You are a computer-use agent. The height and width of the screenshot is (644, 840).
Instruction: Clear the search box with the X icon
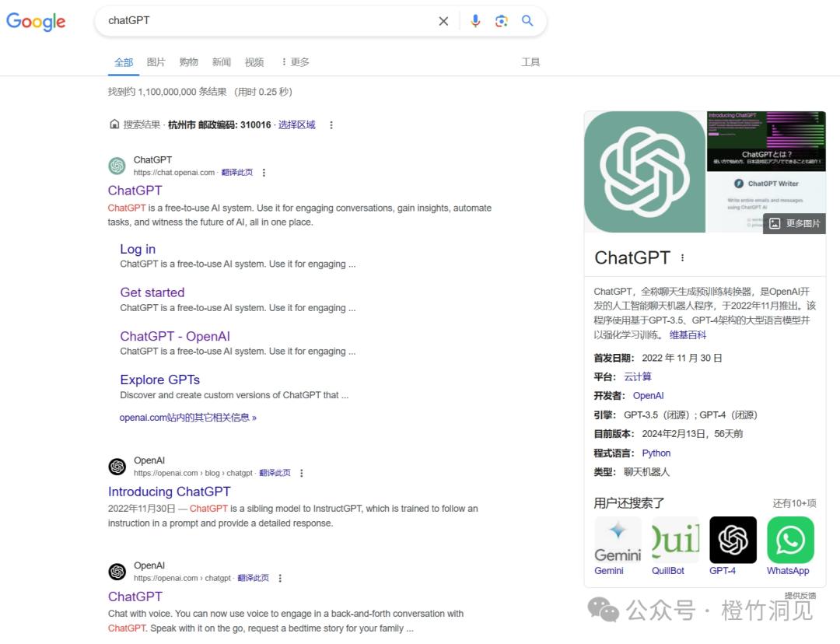[443, 21]
